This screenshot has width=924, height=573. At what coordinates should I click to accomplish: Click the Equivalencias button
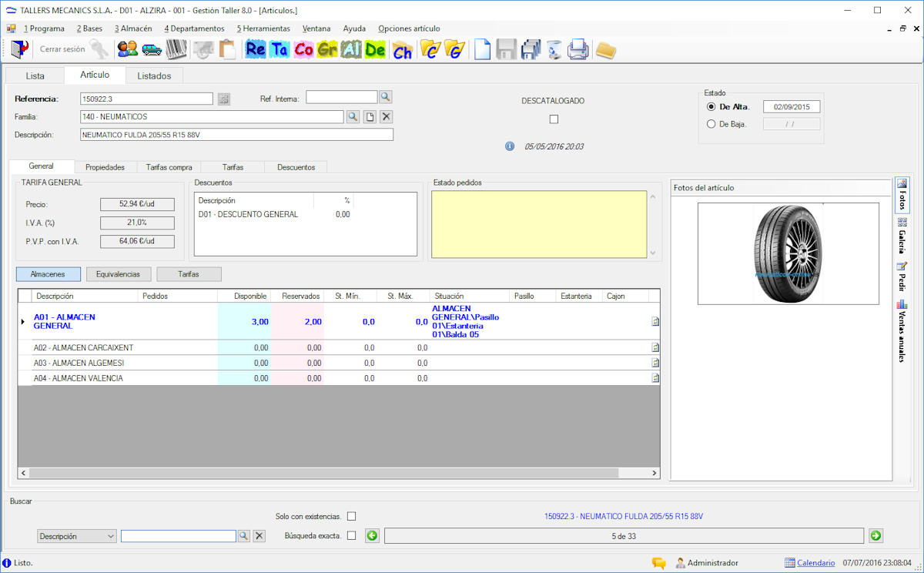click(118, 274)
